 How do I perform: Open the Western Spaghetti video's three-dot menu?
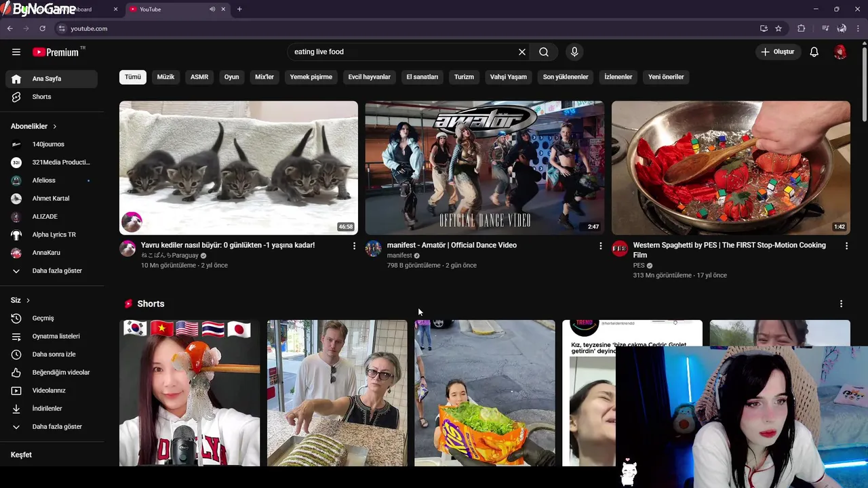point(846,246)
